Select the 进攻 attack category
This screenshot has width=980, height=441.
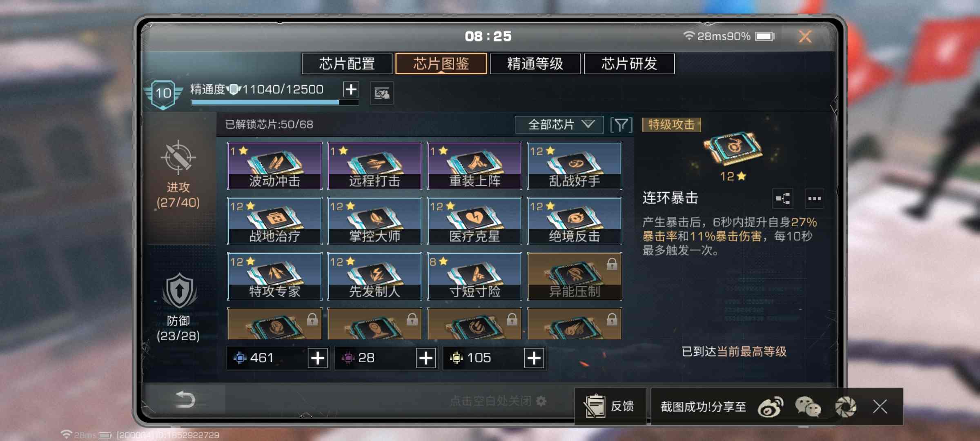(178, 174)
